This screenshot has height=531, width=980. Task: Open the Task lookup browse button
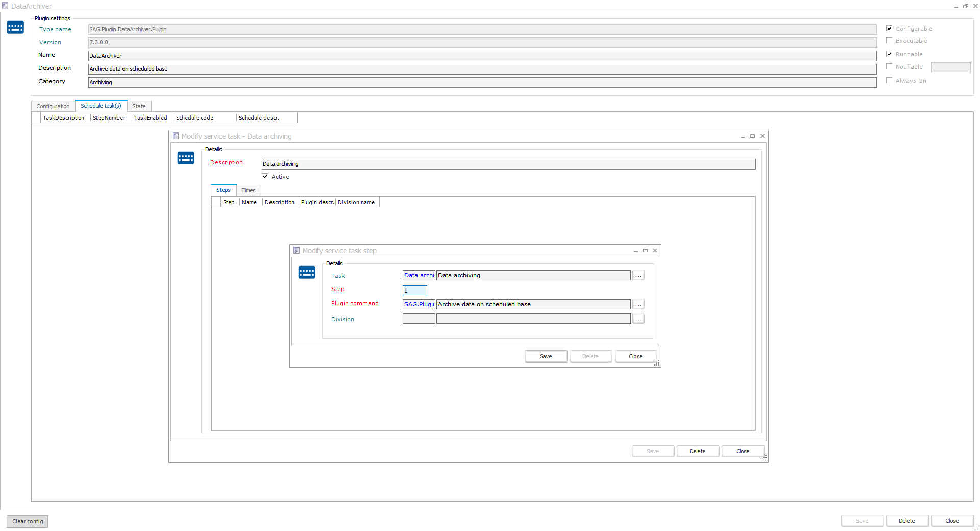tap(638, 276)
